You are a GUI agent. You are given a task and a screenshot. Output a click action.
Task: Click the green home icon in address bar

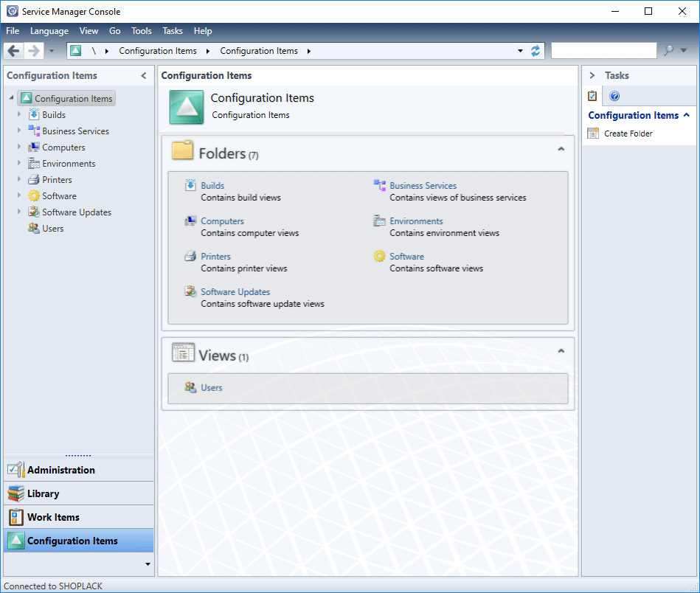point(76,51)
